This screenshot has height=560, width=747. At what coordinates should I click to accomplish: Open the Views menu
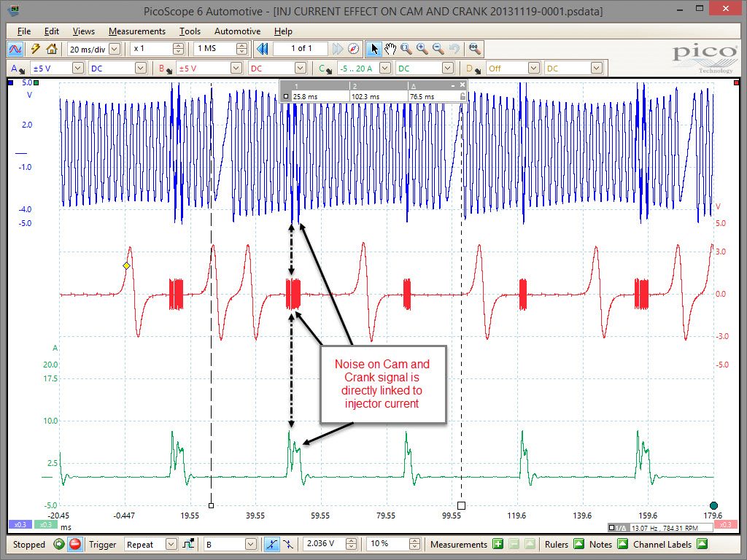tap(83, 31)
